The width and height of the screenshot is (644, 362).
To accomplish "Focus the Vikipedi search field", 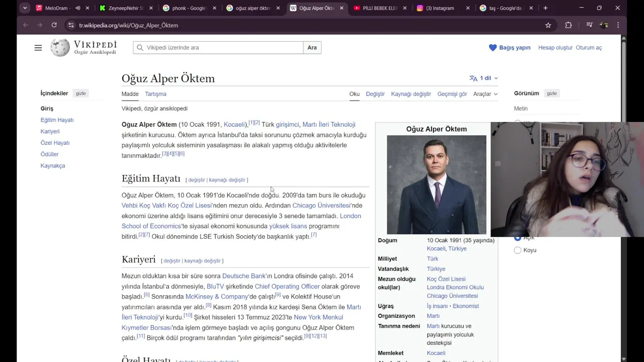I will 218,48.
